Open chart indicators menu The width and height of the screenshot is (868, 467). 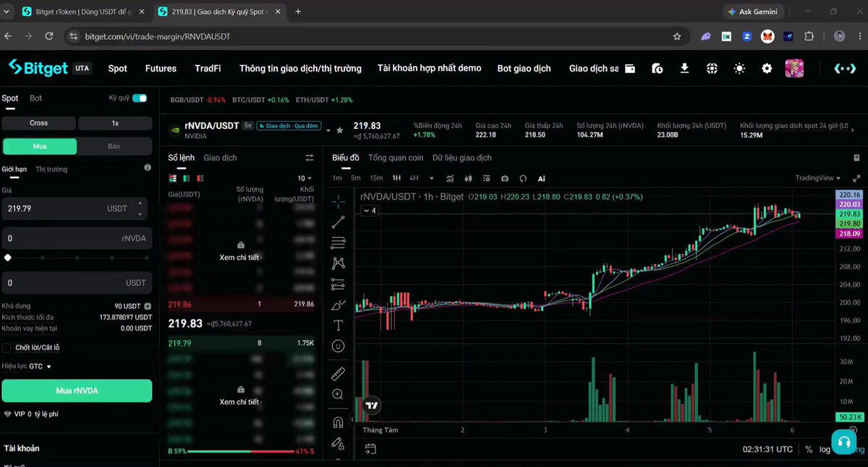point(450,178)
